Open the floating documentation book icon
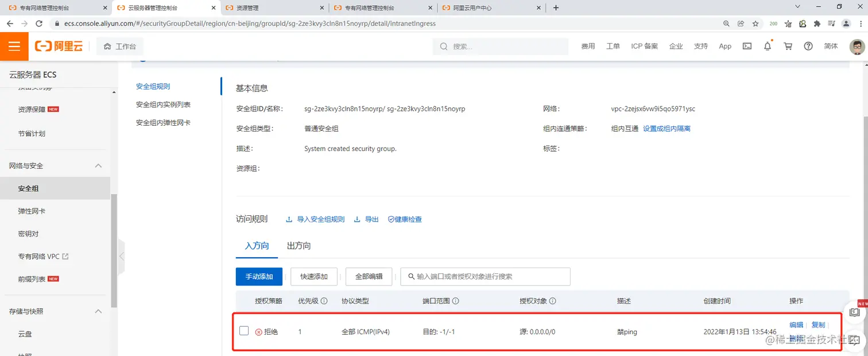The height and width of the screenshot is (356, 868). point(855,312)
